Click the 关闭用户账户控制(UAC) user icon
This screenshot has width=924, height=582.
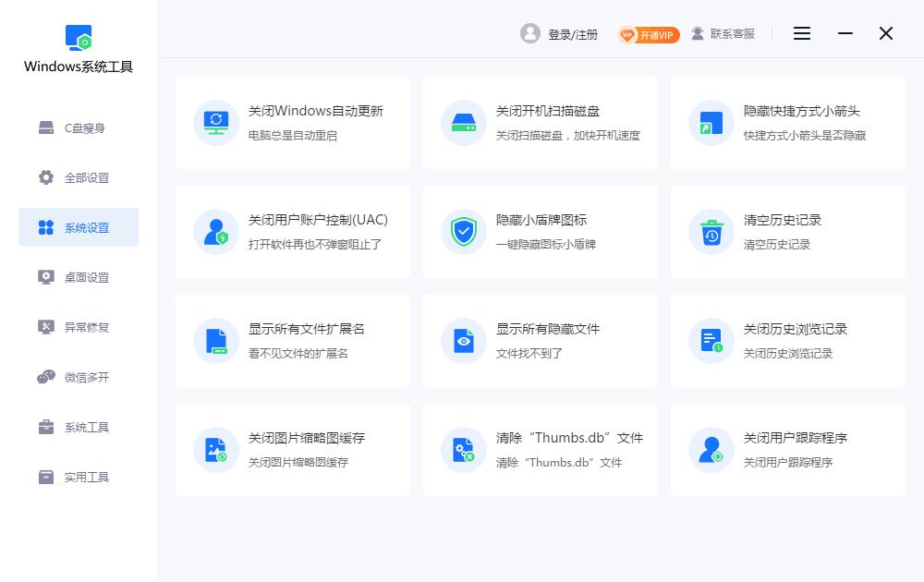tap(216, 232)
